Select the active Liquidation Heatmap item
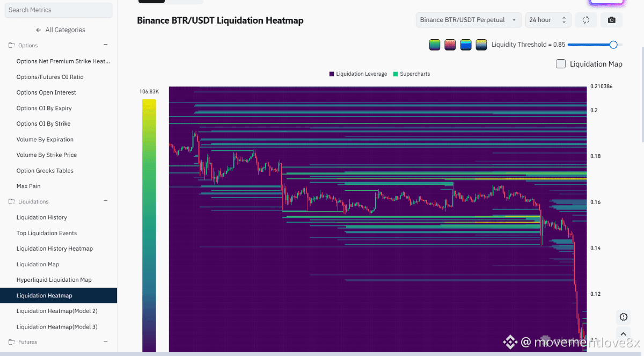The image size is (644, 356). click(x=58, y=295)
